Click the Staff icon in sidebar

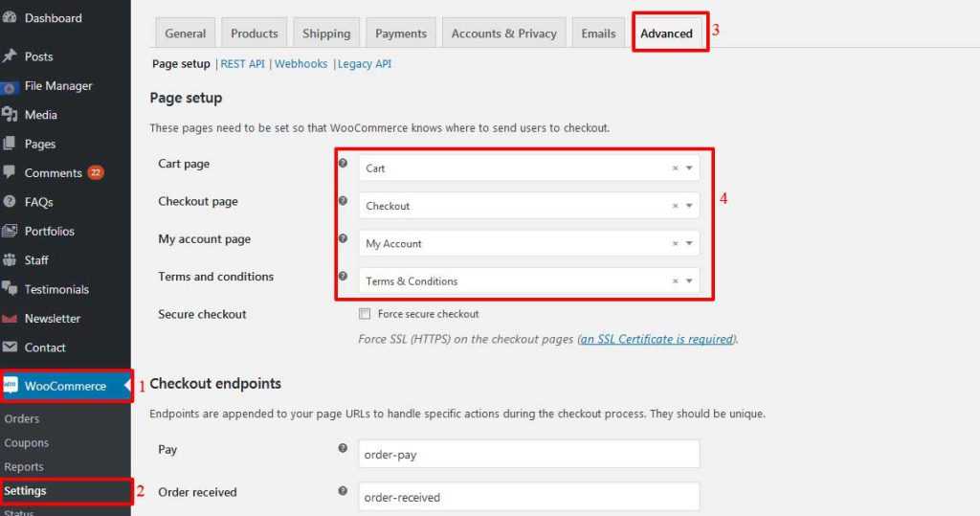tap(9, 259)
